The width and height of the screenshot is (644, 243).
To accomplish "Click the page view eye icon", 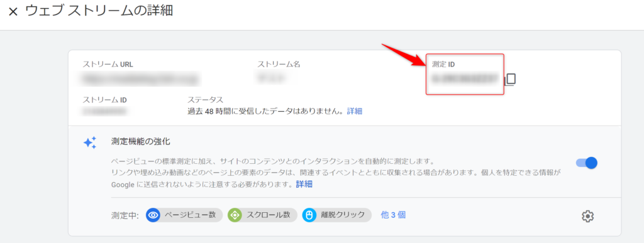I will tap(153, 215).
